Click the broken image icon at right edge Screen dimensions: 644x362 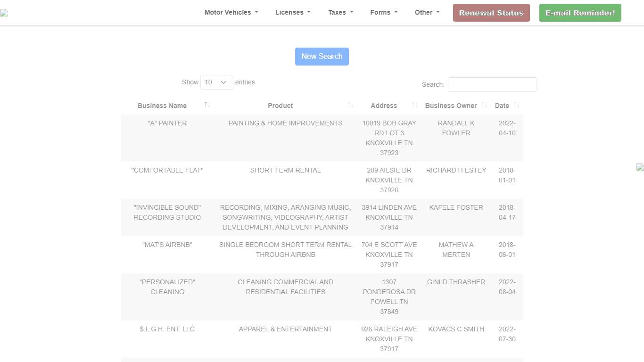640,167
